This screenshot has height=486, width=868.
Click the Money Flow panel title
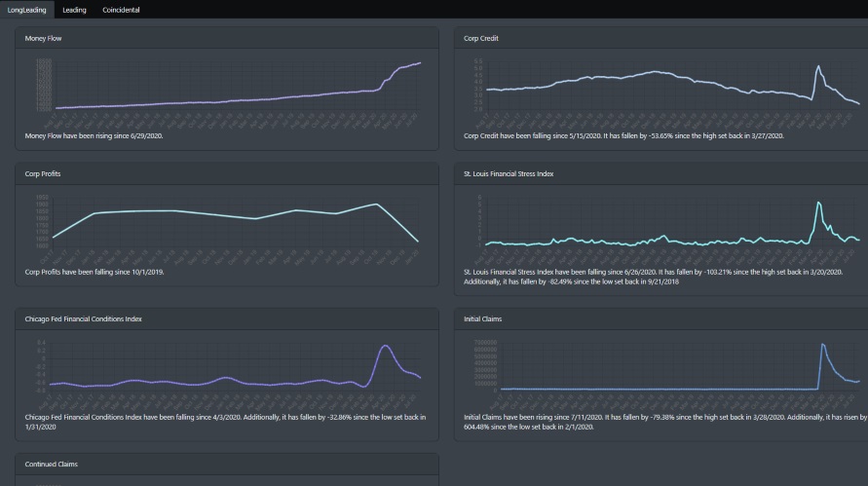[x=43, y=38]
